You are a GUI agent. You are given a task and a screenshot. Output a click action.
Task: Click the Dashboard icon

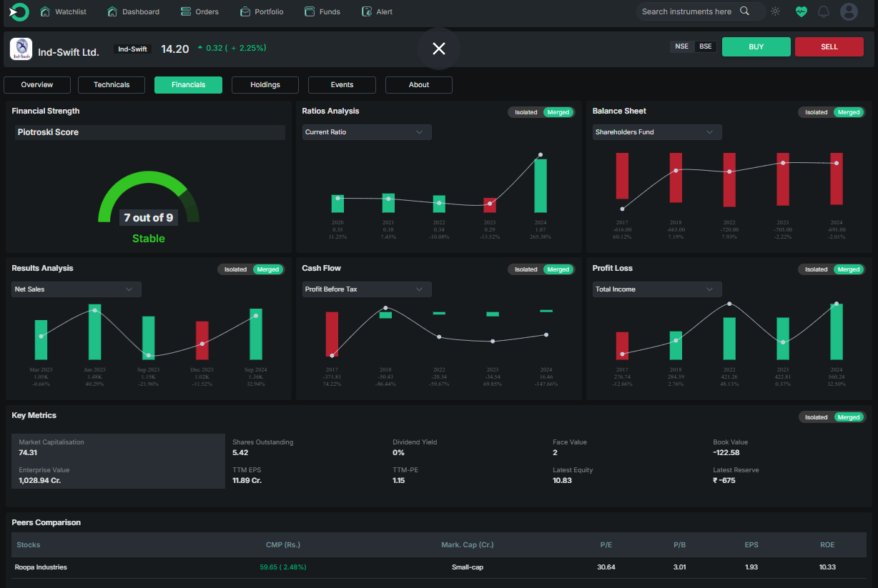click(x=112, y=11)
